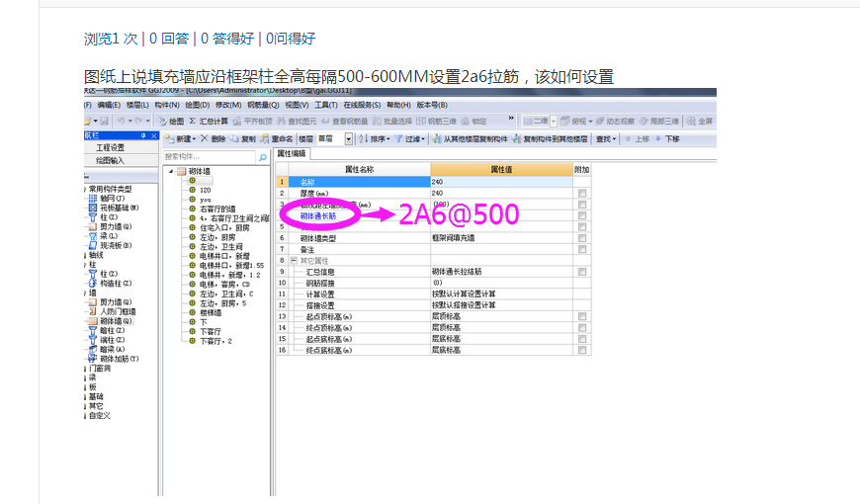Click the redo arrow icon
This screenshot has width=860, height=504.
pos(138,121)
